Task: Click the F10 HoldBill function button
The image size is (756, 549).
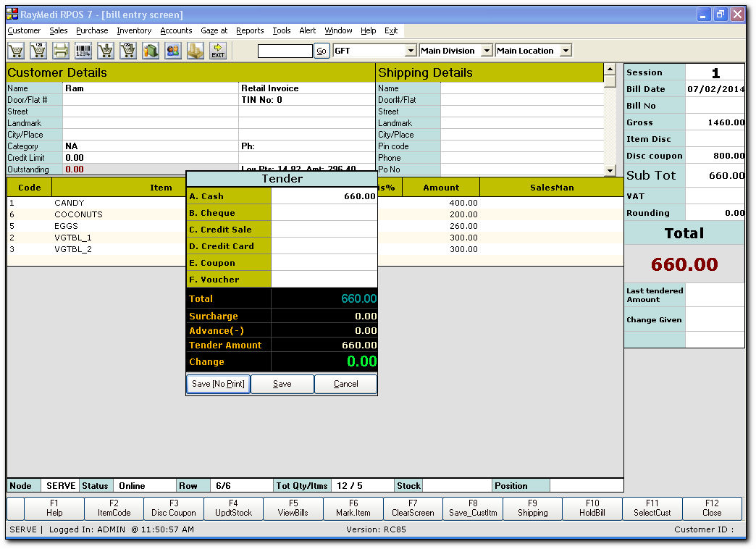Action: (592, 508)
